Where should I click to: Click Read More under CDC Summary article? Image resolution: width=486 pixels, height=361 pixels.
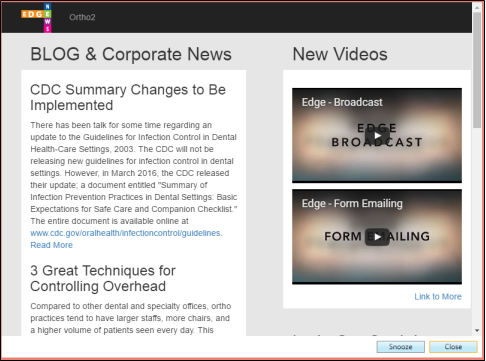(51, 245)
